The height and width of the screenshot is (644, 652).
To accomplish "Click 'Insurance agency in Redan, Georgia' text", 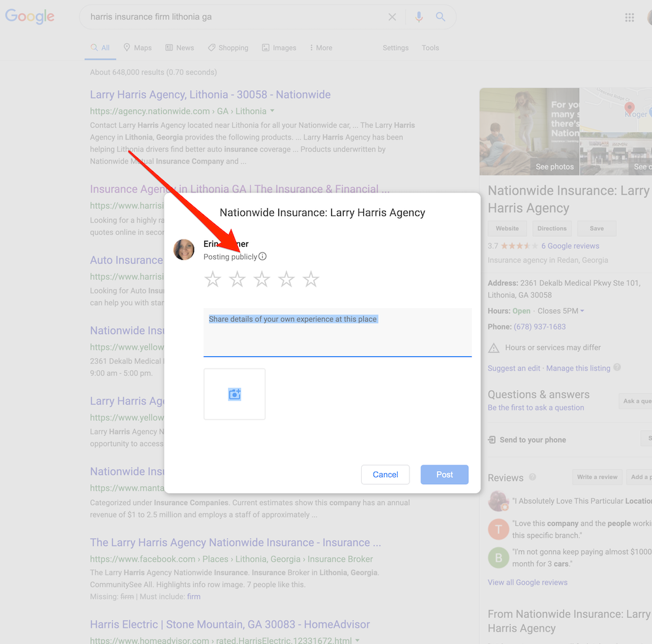I will pos(548,260).
